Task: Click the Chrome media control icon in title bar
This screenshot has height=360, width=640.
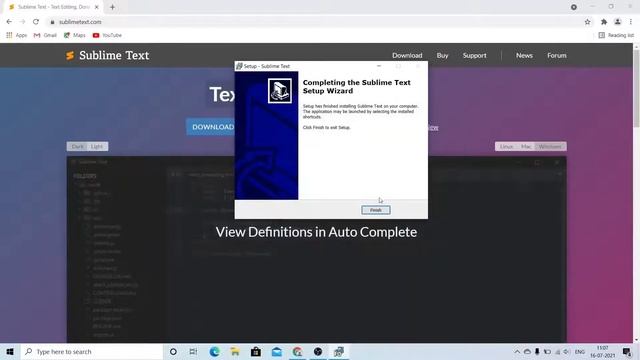Action: coord(573,7)
